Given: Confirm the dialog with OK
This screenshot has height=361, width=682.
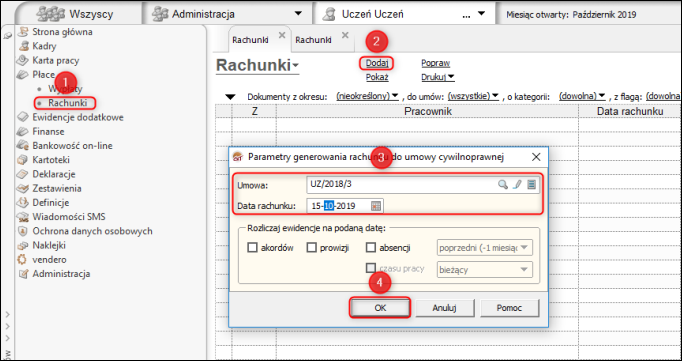Looking at the screenshot, I should pos(380,308).
